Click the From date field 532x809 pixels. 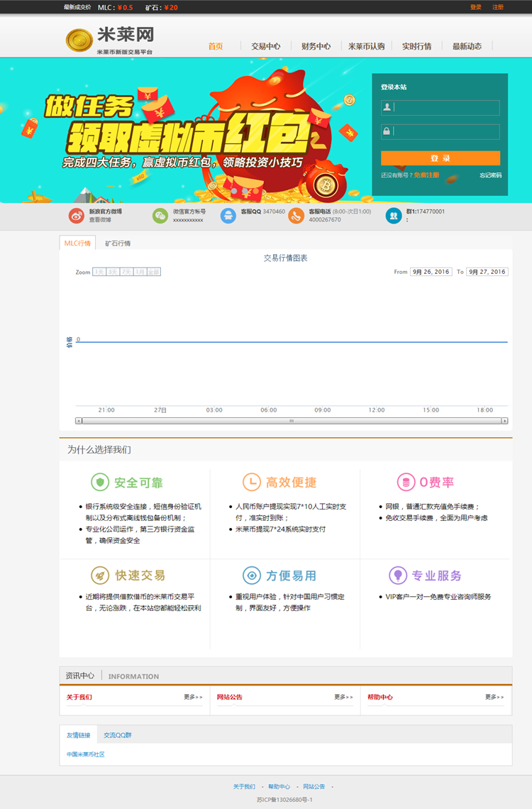click(431, 272)
